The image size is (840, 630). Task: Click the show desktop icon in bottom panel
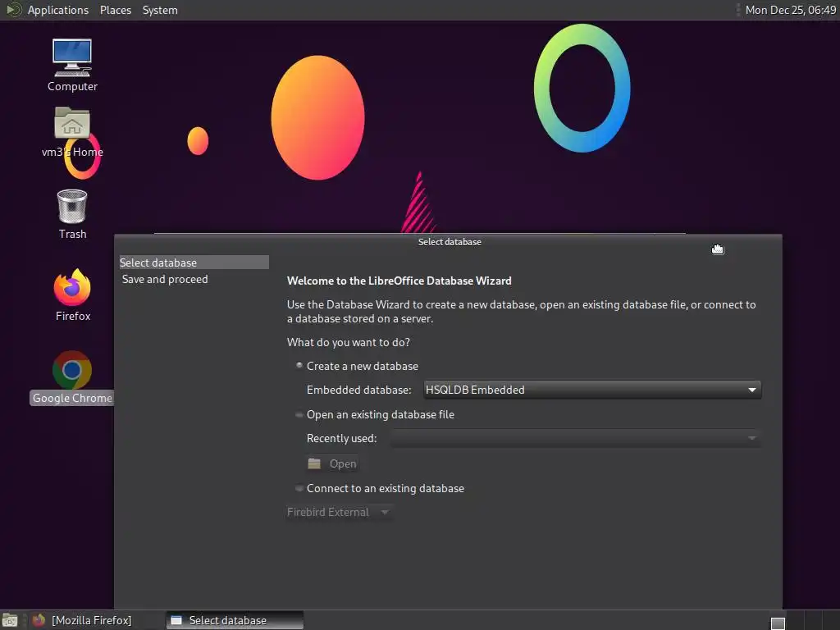point(10,620)
